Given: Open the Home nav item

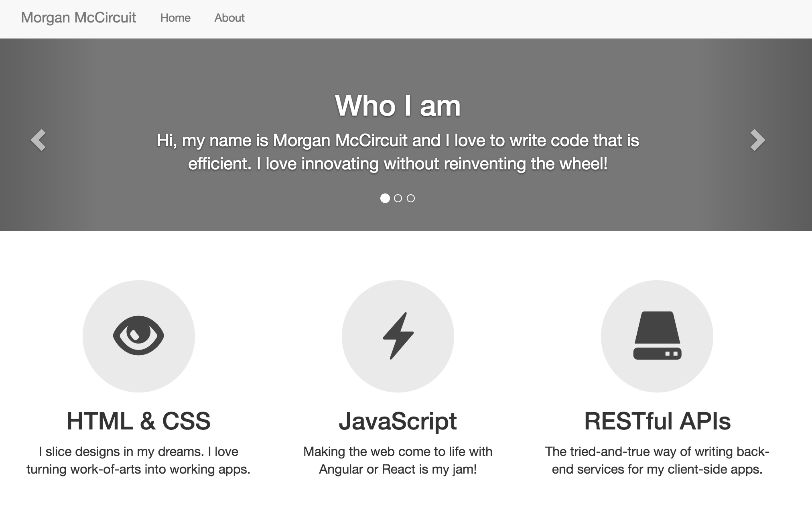Looking at the screenshot, I should click(x=175, y=18).
